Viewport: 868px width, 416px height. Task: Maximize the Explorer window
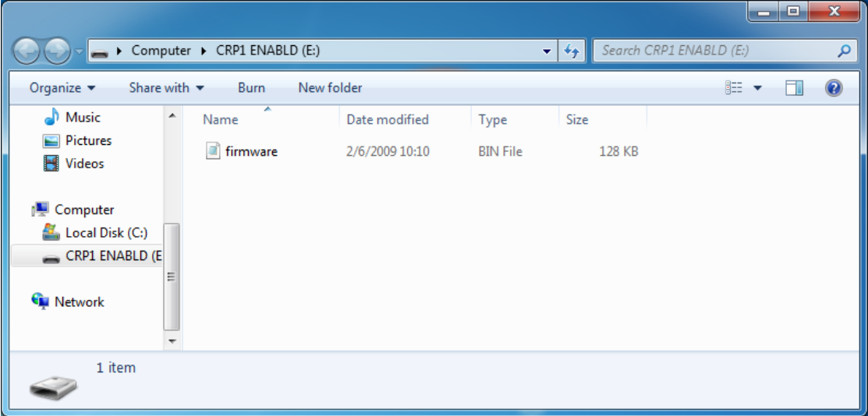[794, 10]
